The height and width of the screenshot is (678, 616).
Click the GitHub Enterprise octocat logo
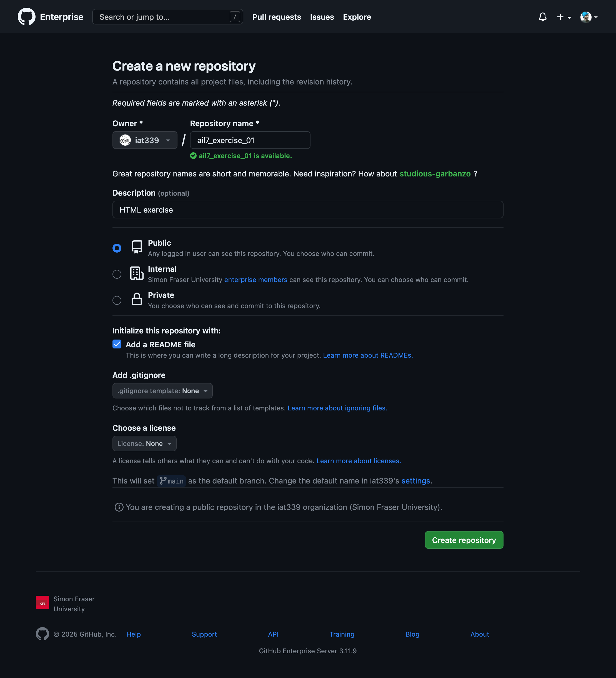[27, 16]
